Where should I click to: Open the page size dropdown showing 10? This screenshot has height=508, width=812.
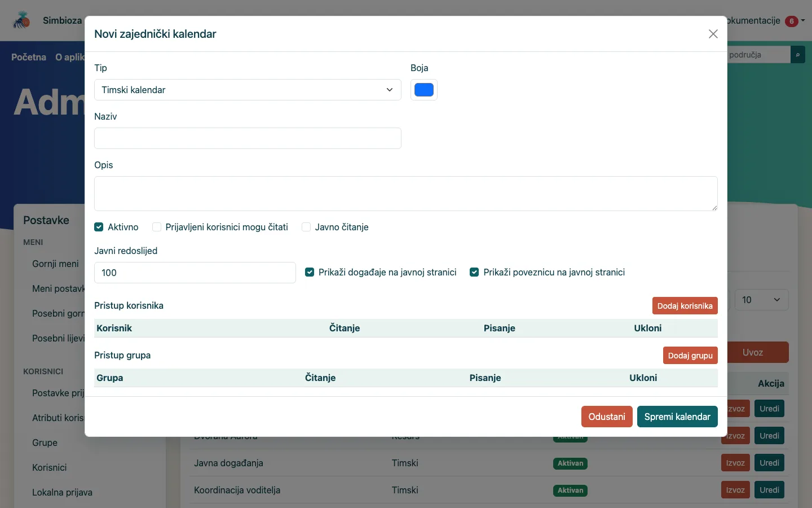coord(761,300)
